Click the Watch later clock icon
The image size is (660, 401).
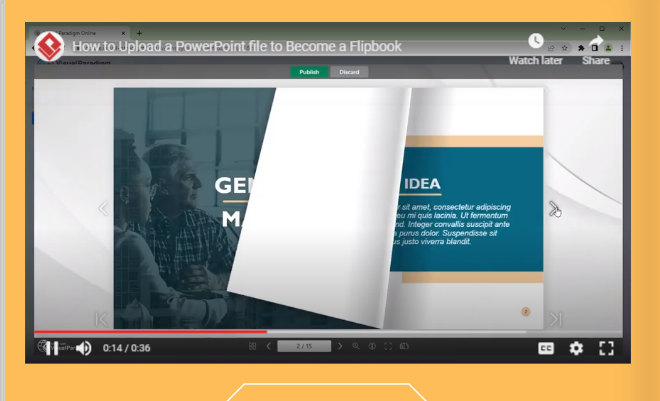[537, 42]
